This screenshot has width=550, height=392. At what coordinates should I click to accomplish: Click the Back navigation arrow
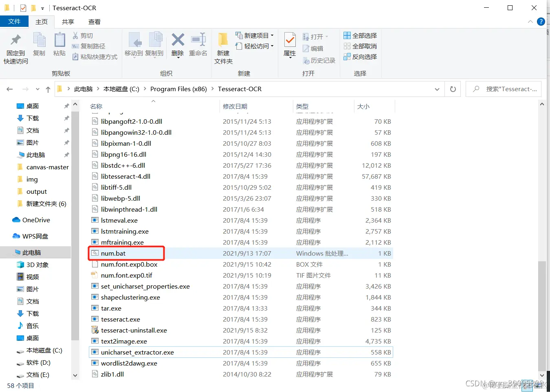click(10, 89)
